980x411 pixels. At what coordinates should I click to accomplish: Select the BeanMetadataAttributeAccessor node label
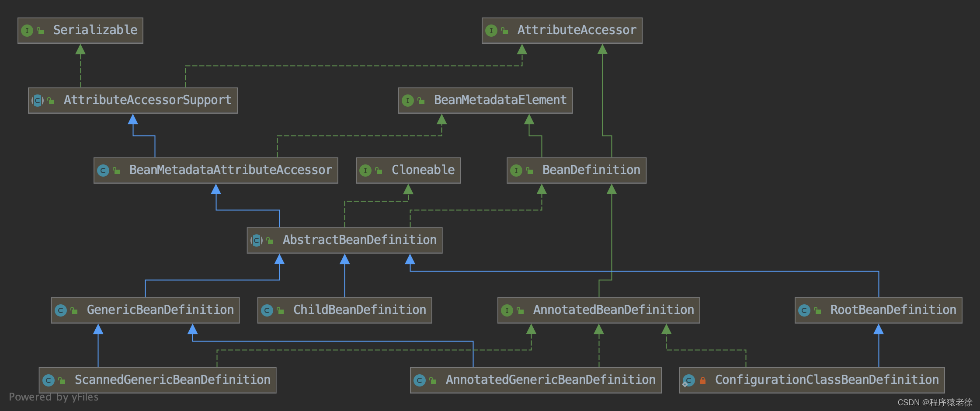pos(231,170)
